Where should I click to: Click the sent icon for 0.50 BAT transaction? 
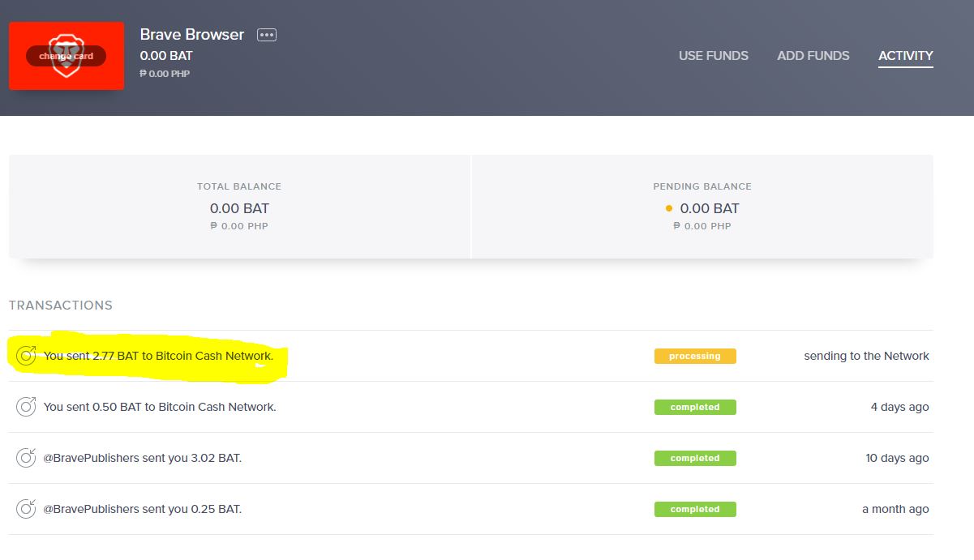pos(27,406)
